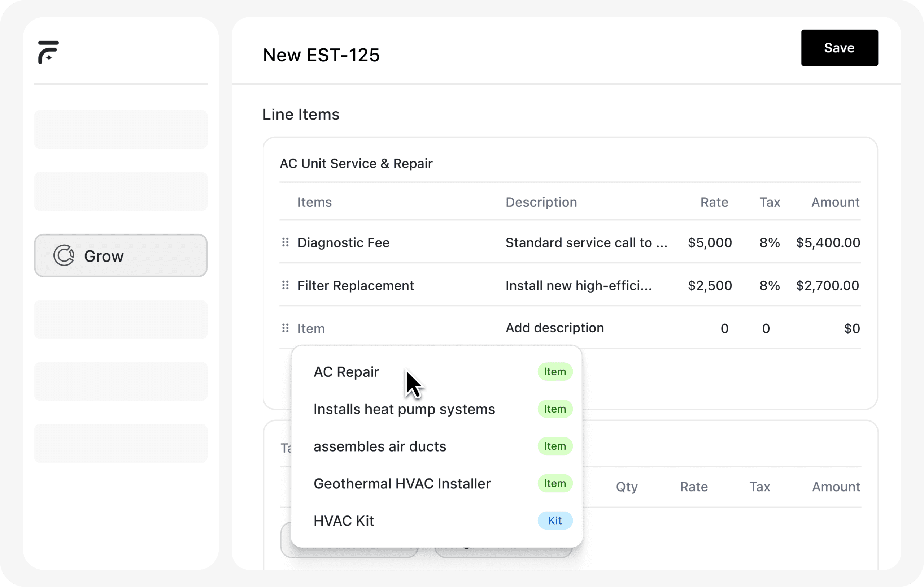Screen dimensions: 924x587
Task: Edit the rate of Diagnostic Fee
Action: [710, 243]
